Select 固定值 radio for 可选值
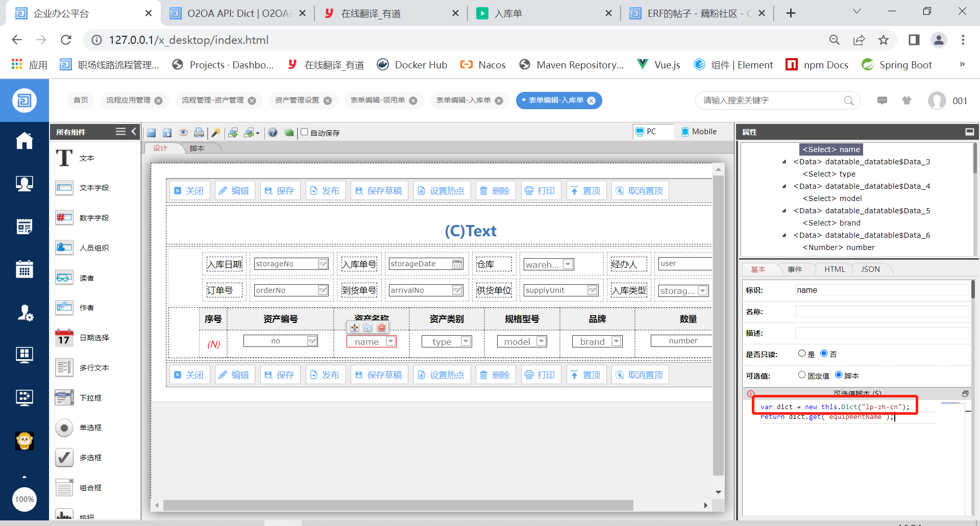980x526 pixels. tap(802, 375)
